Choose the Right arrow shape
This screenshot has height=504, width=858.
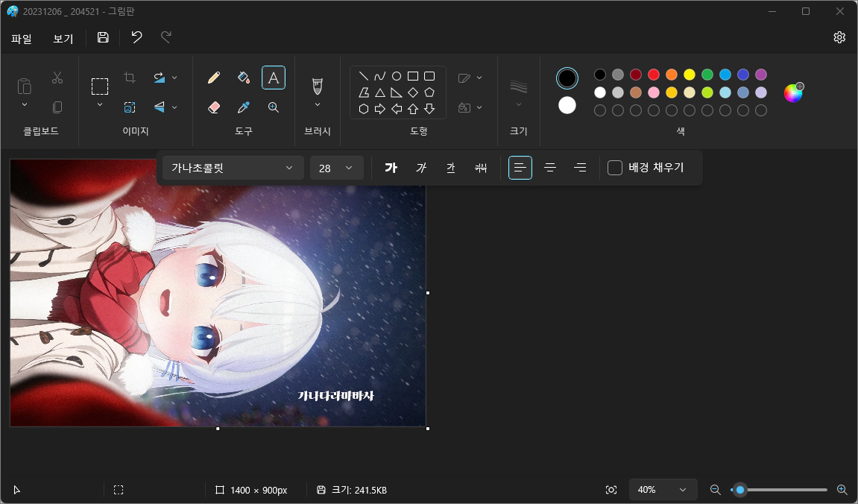[379, 109]
